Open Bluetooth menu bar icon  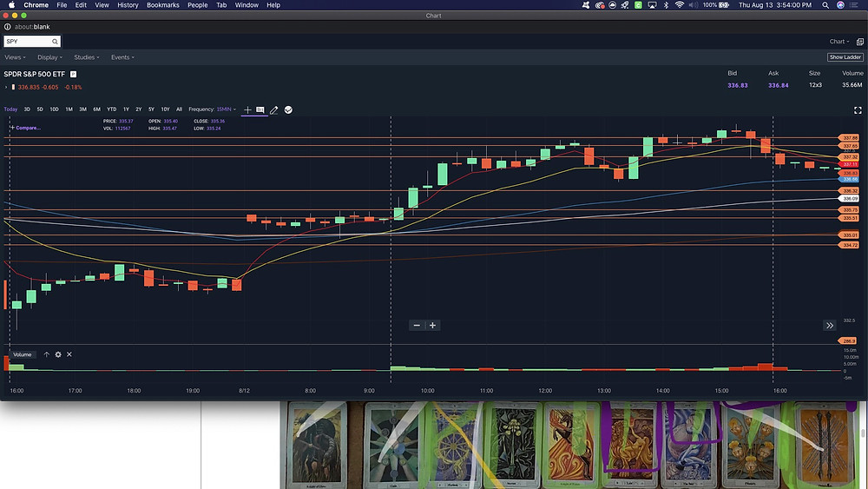point(666,5)
